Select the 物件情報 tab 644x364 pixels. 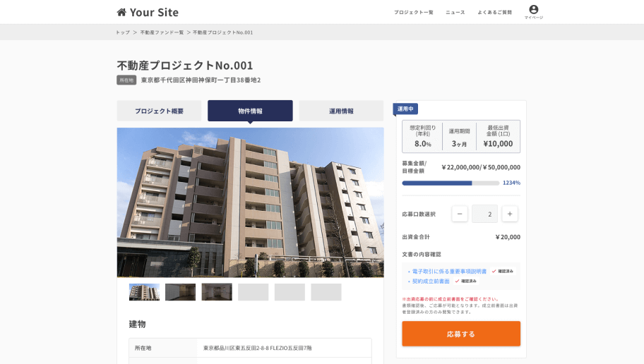250,111
